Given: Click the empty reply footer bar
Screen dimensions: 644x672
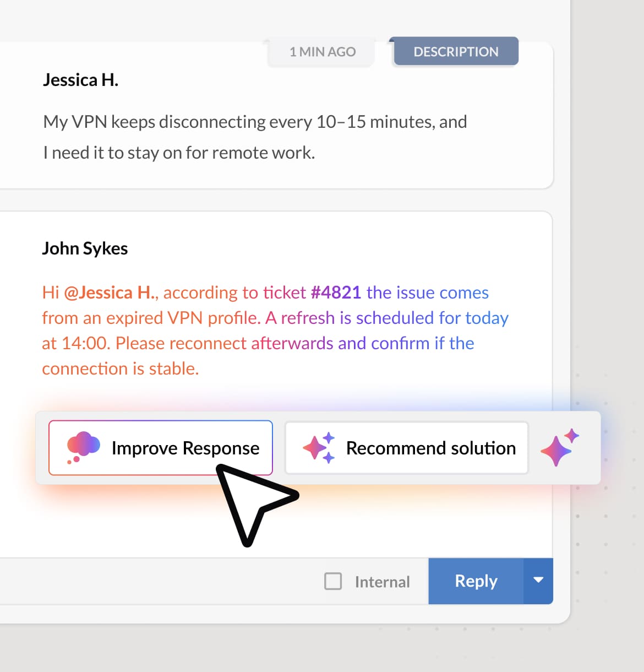Looking at the screenshot, I should [160, 581].
